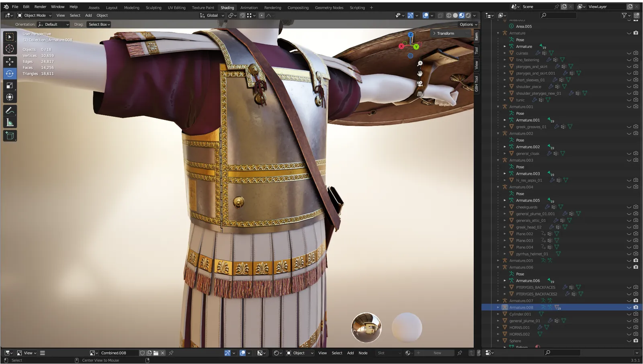Toggle X-Ray mode in viewport header

pos(440,16)
